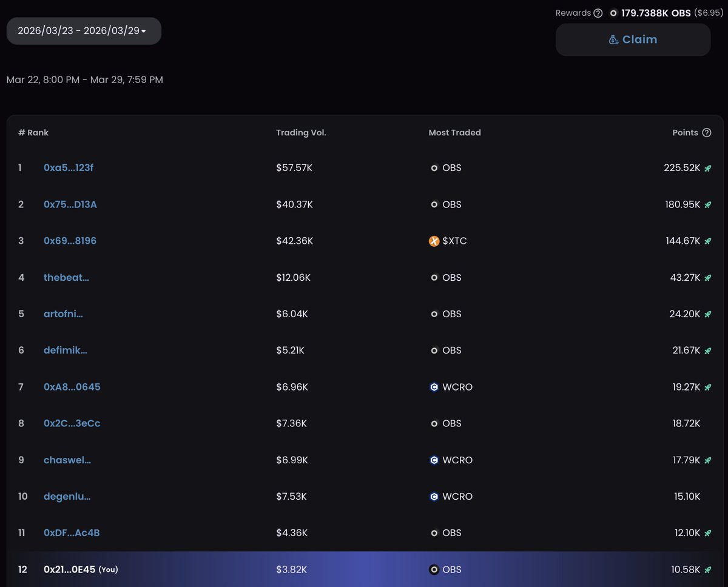Viewport: 728px width, 587px height.
Task: Click the rocket icon next to 24.20K points
Action: 707,314
